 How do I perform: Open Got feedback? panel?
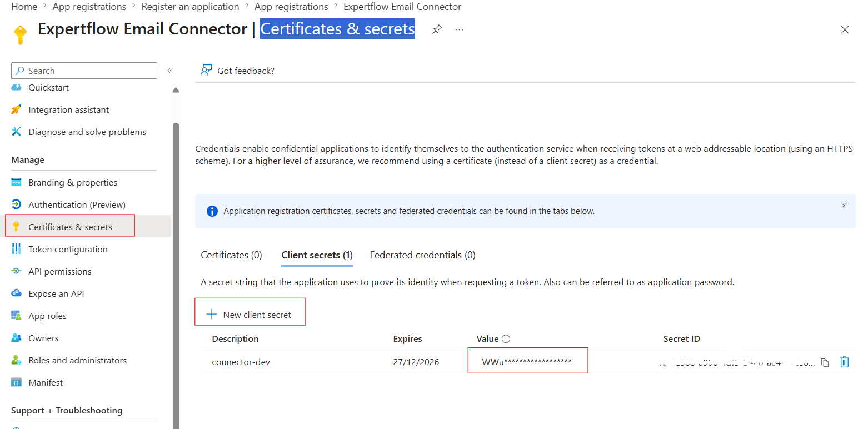pos(238,71)
